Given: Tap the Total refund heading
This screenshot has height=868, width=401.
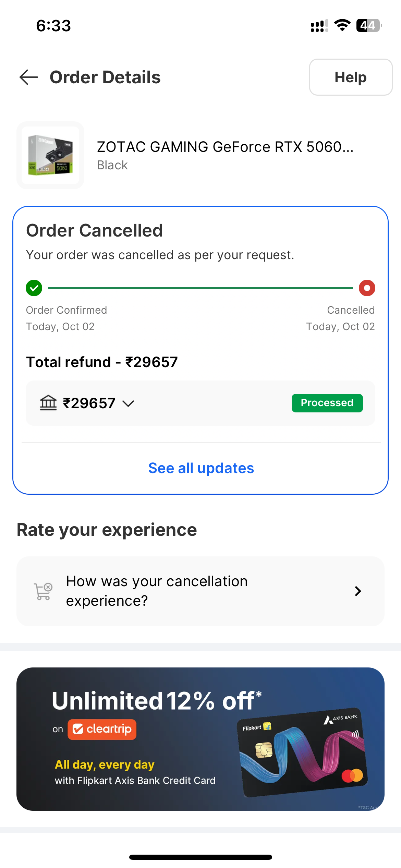Looking at the screenshot, I should coord(102,362).
